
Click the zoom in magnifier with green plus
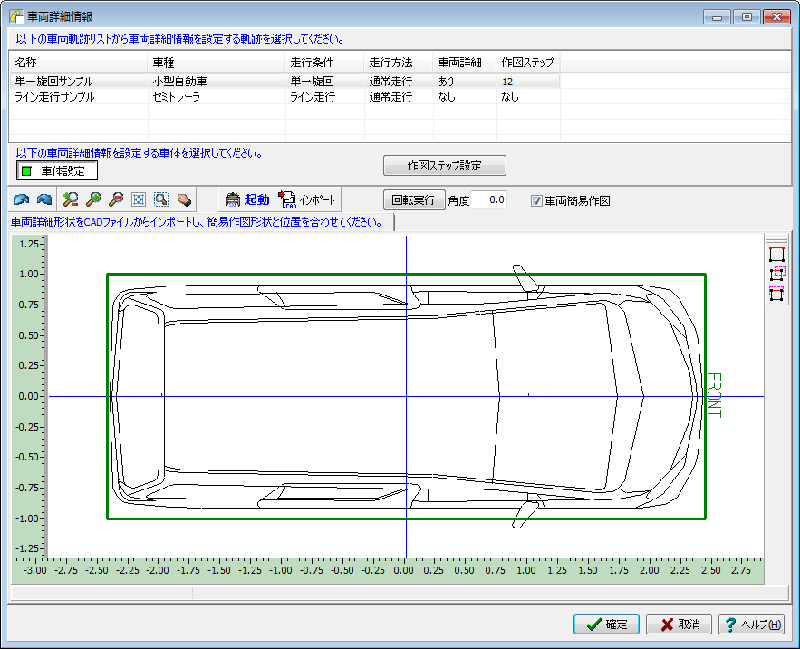[93, 199]
